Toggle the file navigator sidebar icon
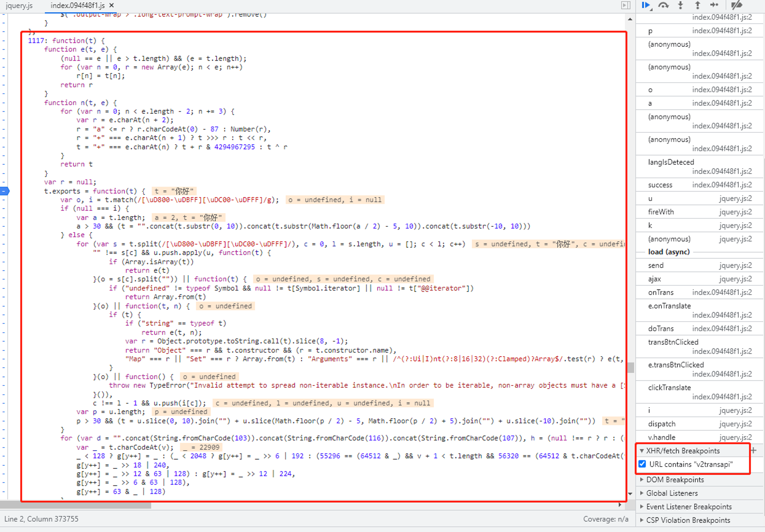Screen dimensions: 765x532 click(x=626, y=5)
